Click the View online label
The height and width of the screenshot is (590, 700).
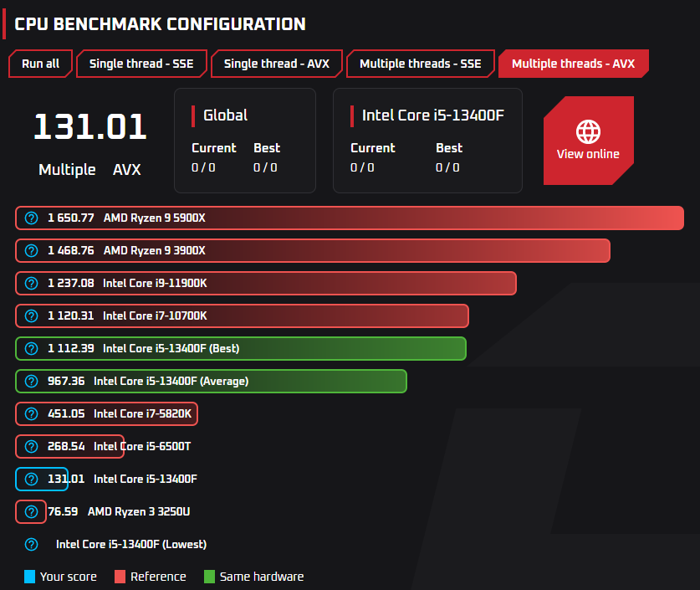(x=588, y=154)
